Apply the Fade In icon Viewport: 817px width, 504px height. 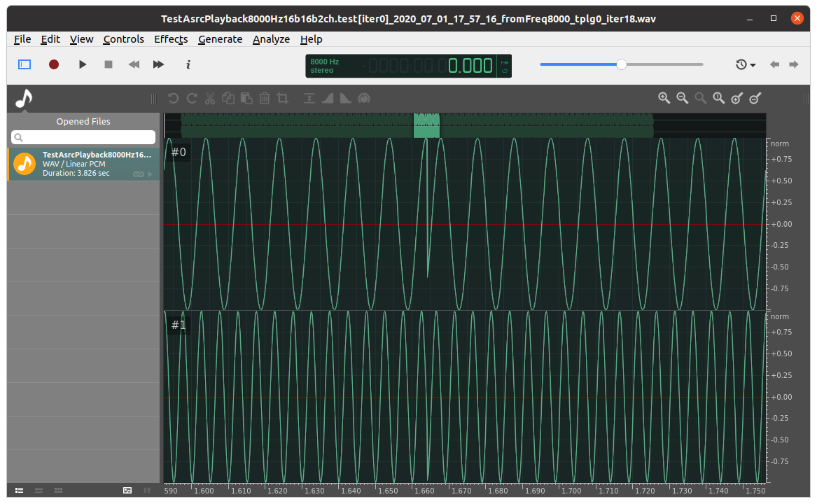[x=327, y=98]
